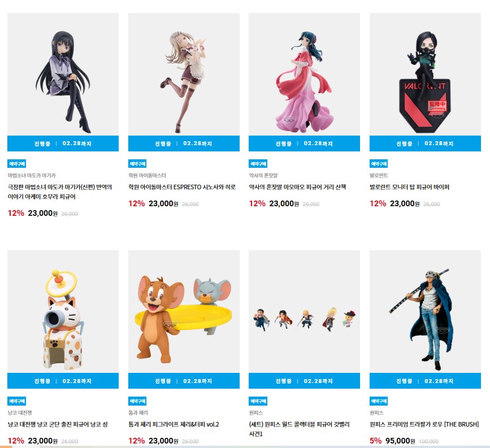Image resolution: width=490 pixels, height=448 pixels.
Task: Open the One Piece World Collectable set image
Action: click(x=305, y=311)
